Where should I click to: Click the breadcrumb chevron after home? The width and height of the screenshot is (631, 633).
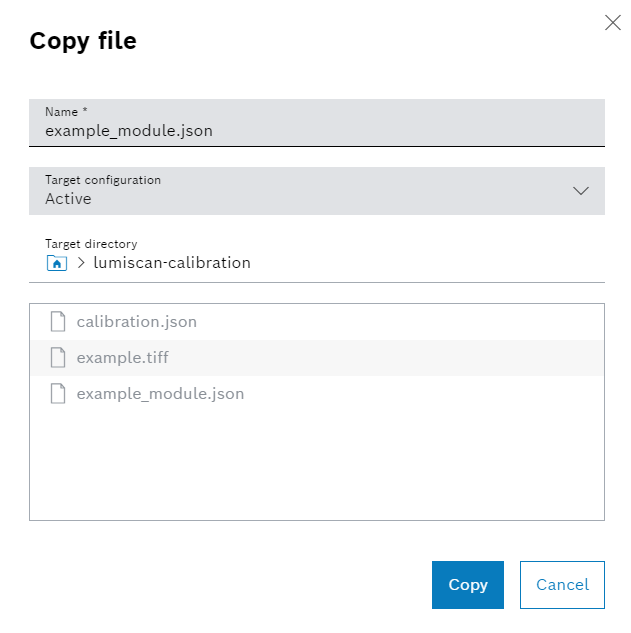click(81, 263)
